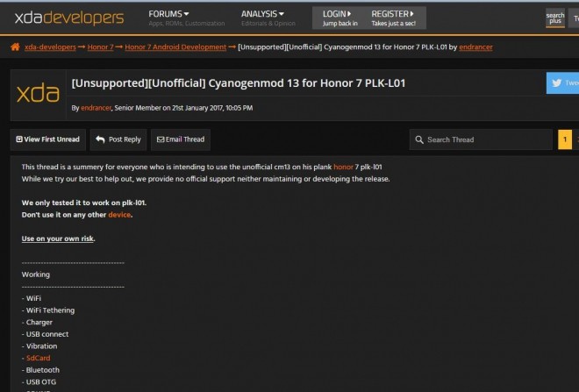
Task: Click the Twitter bird Tweet button
Action: [x=562, y=83]
